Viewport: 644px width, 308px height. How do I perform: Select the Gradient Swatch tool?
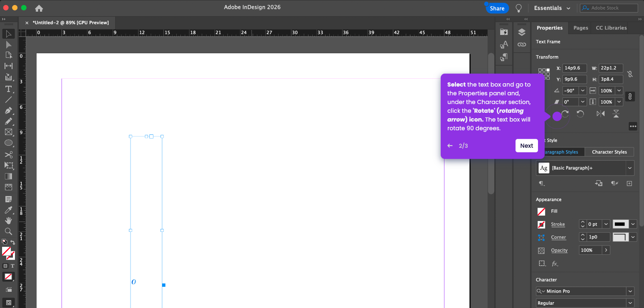pos(8,176)
